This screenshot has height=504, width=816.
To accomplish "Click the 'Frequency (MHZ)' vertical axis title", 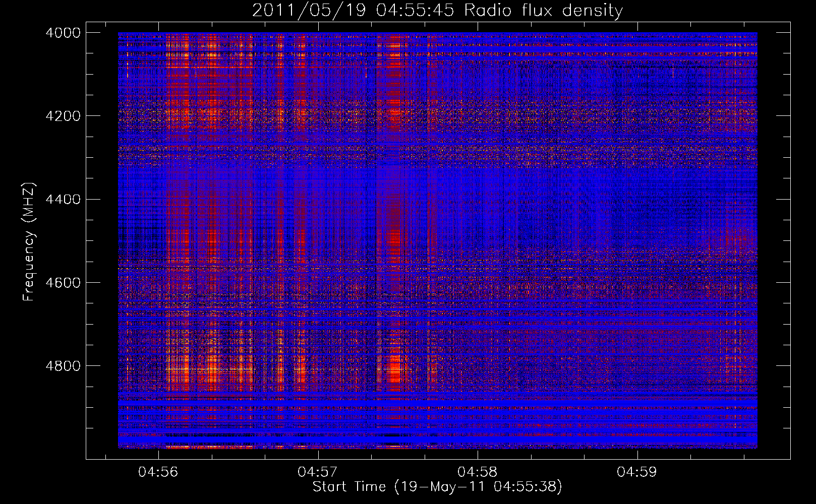I will [x=29, y=241].
